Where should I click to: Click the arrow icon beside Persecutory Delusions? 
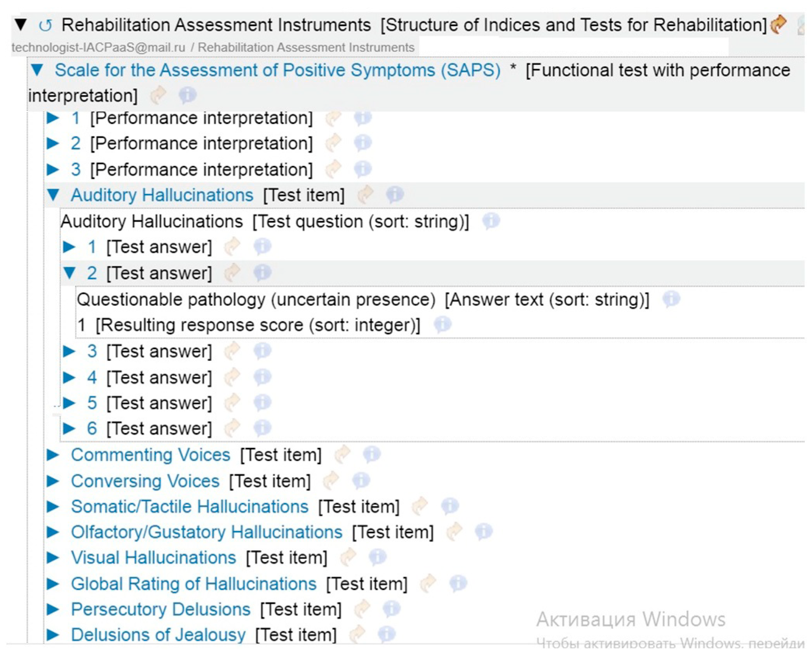(362, 609)
